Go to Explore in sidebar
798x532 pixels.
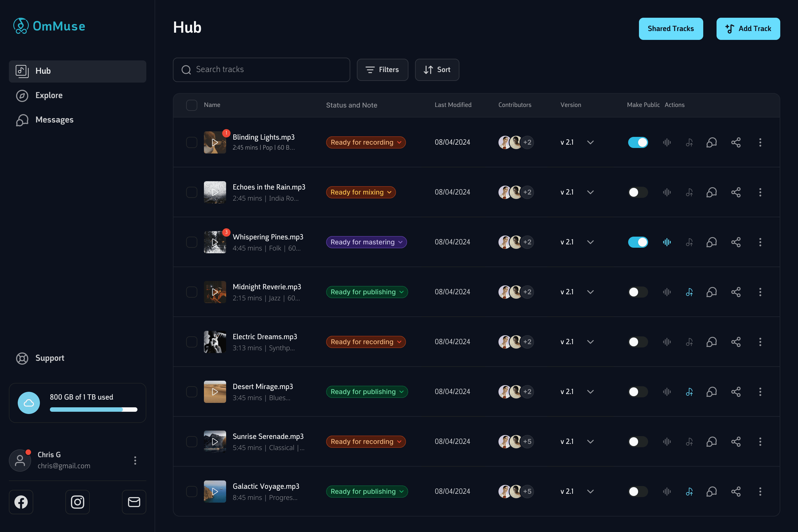coord(49,95)
